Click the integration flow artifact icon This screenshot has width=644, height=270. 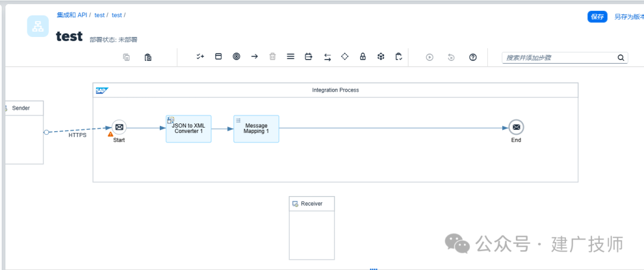pyautogui.click(x=38, y=26)
